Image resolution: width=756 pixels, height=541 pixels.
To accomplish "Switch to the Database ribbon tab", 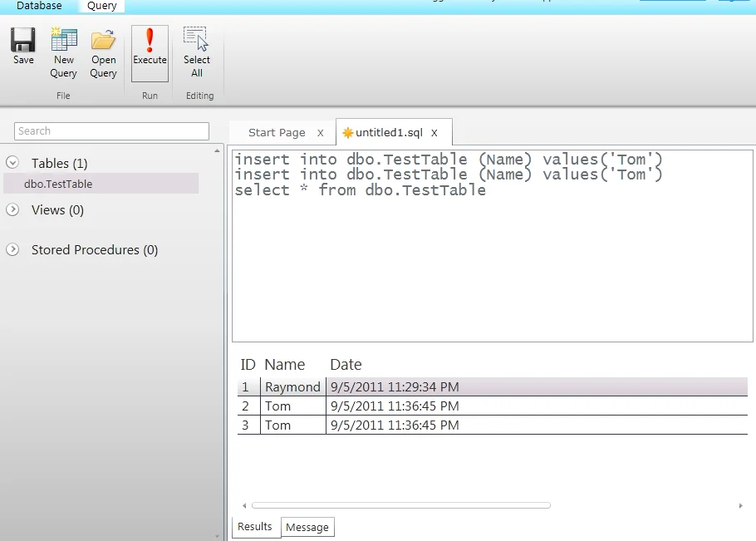I will [39, 6].
